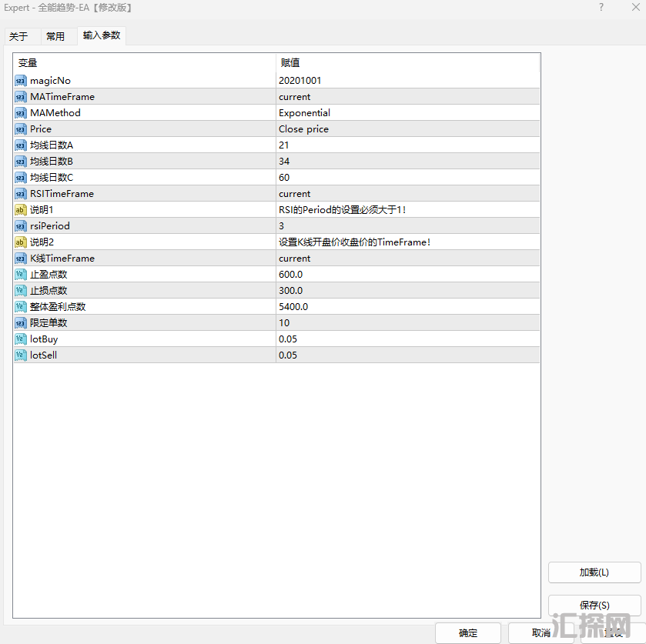The height and width of the screenshot is (644, 646).
Task: Click the icon next to rsiPeriod
Action: pyautogui.click(x=21, y=226)
